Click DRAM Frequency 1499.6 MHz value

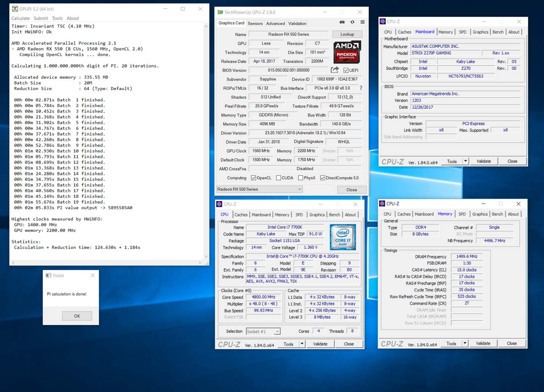(x=467, y=256)
